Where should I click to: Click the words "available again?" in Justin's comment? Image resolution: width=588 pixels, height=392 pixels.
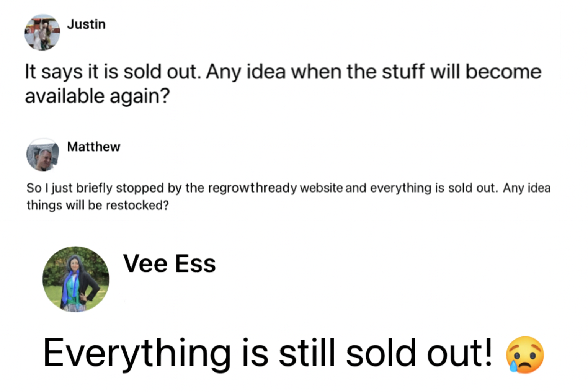[97, 96]
